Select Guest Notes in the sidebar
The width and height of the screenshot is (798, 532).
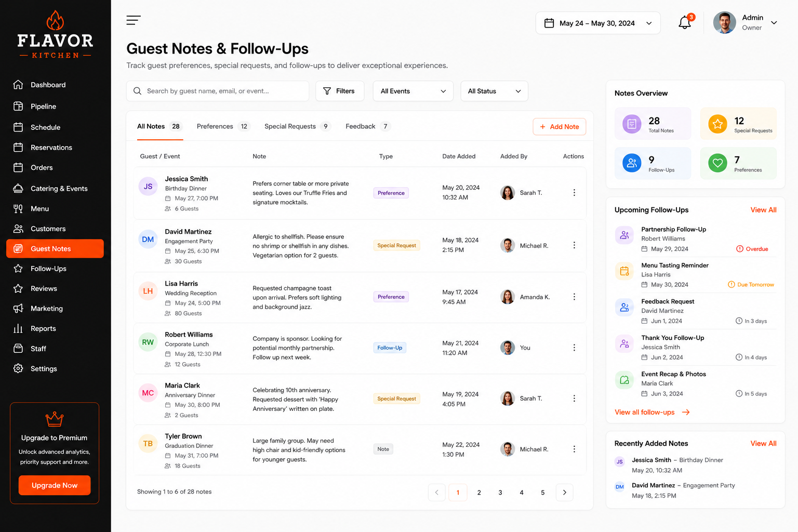[55, 249]
